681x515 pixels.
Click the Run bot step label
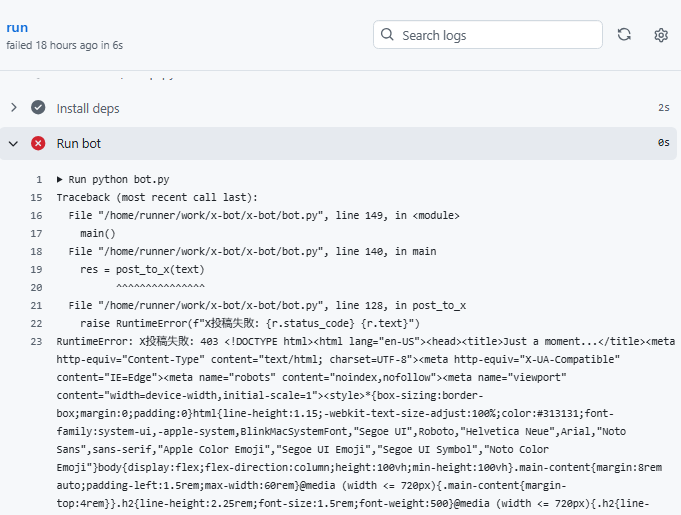tap(79, 143)
